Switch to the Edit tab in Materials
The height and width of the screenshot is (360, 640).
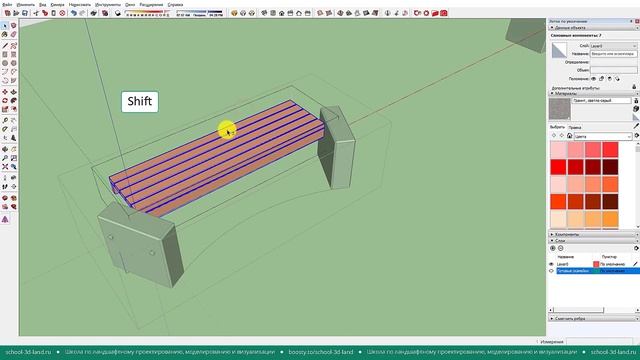pos(574,127)
